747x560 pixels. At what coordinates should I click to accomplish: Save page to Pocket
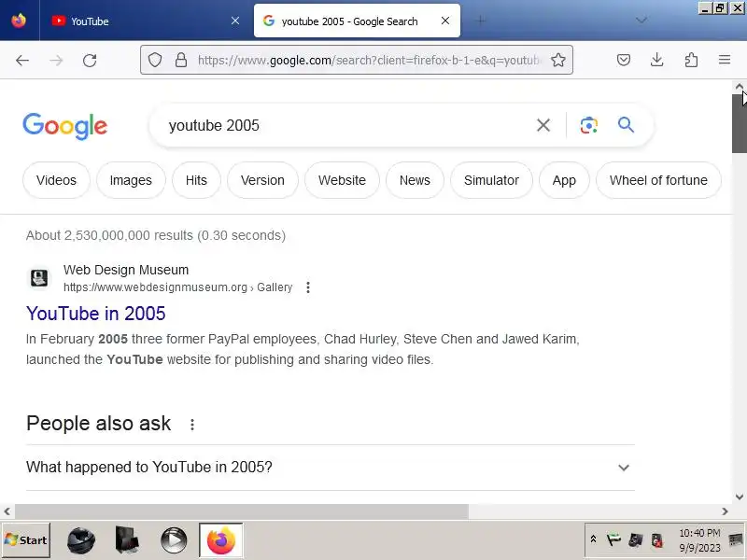[624, 60]
